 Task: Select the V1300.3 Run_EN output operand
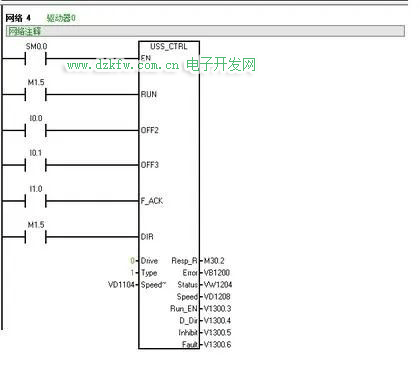217,309
